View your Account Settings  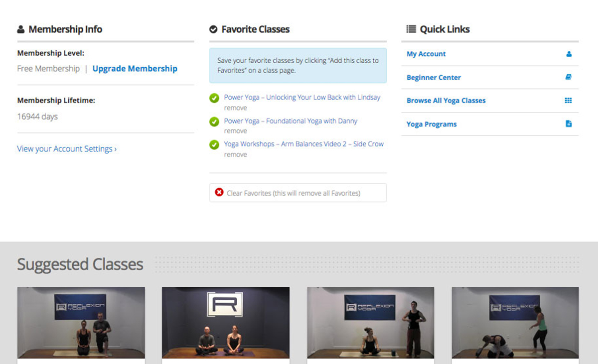click(67, 149)
